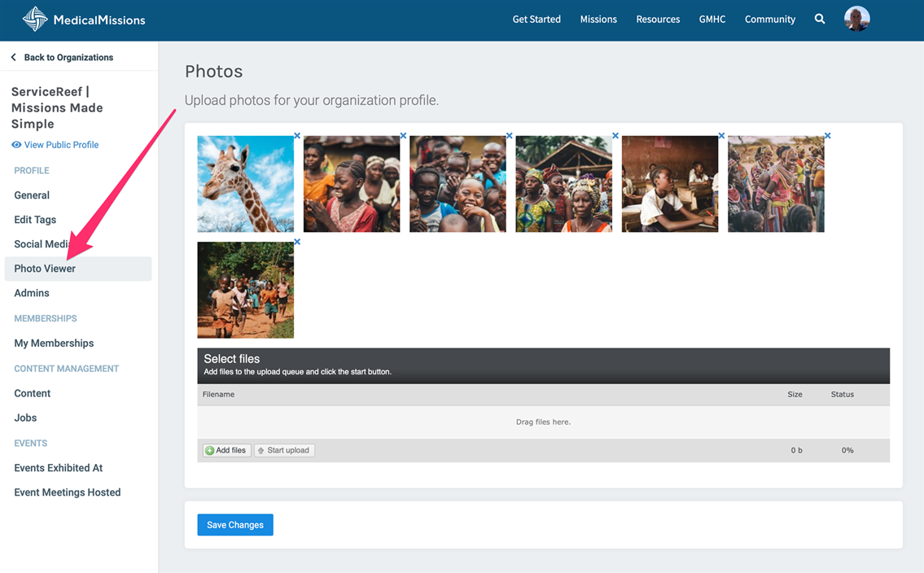Go to GMHC in the top navigation
This screenshot has width=924, height=573.
tap(712, 20)
